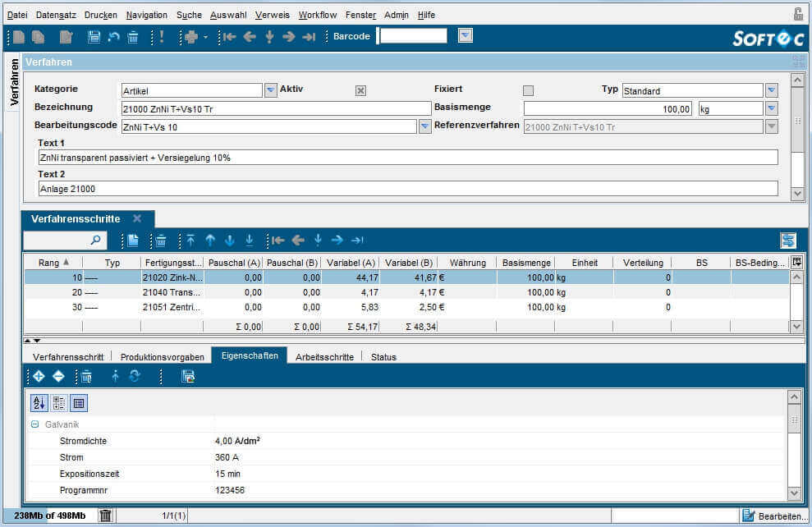This screenshot has width=812, height=527.
Task: Click the Barcode input field
Action: (413, 35)
